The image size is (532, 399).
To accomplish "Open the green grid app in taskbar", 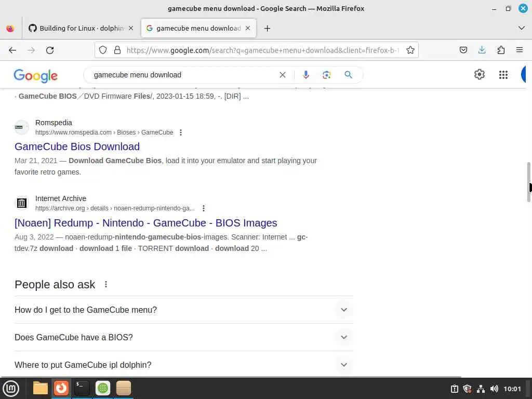I will [x=103, y=388].
